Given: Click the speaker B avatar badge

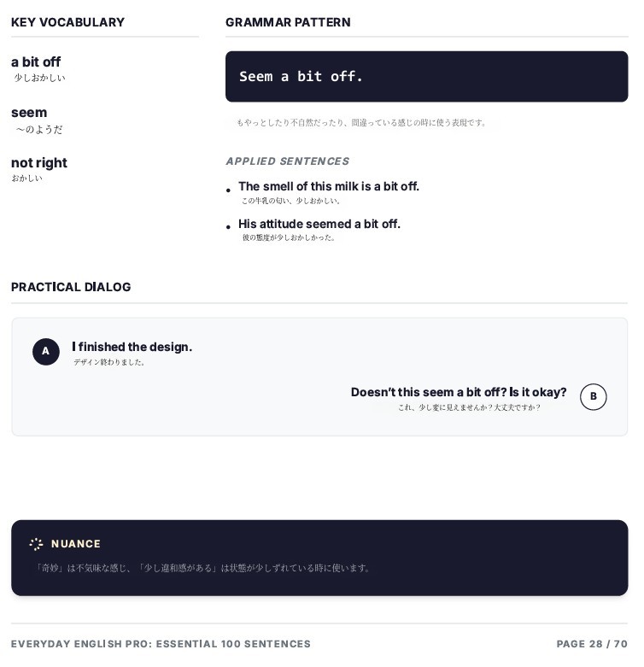Looking at the screenshot, I should [x=593, y=397].
